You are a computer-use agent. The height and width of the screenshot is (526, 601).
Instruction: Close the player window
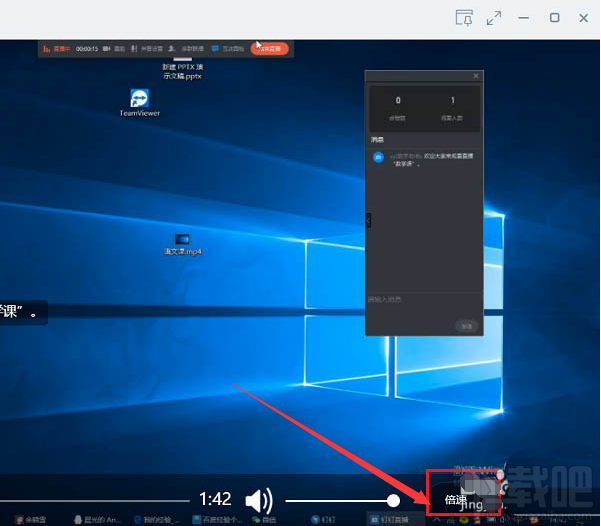click(x=583, y=18)
